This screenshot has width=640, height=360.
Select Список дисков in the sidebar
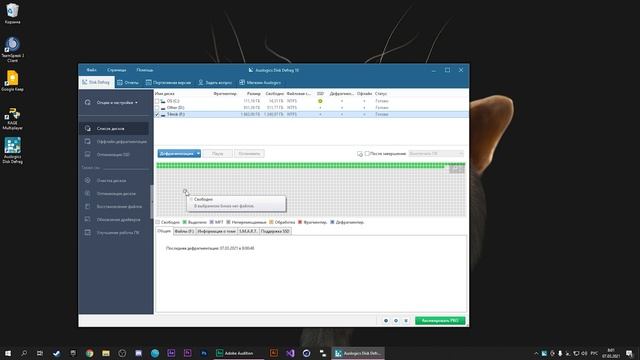pyautogui.click(x=114, y=129)
